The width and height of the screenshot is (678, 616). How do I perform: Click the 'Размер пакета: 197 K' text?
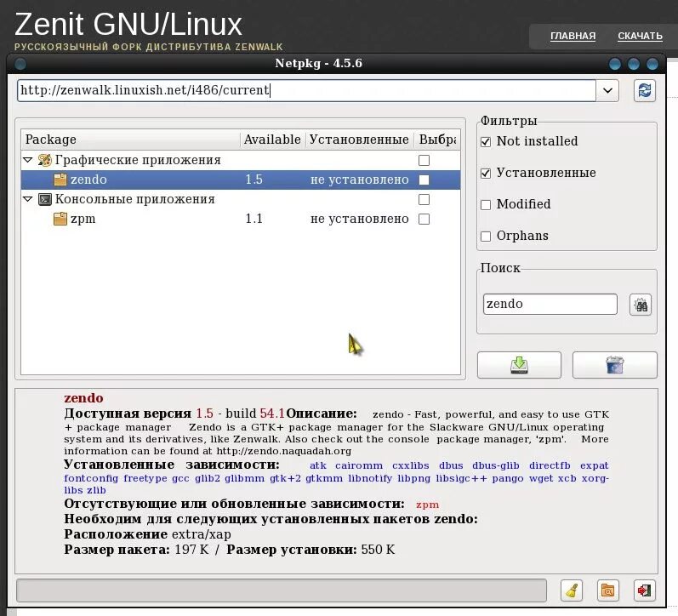[136, 550]
